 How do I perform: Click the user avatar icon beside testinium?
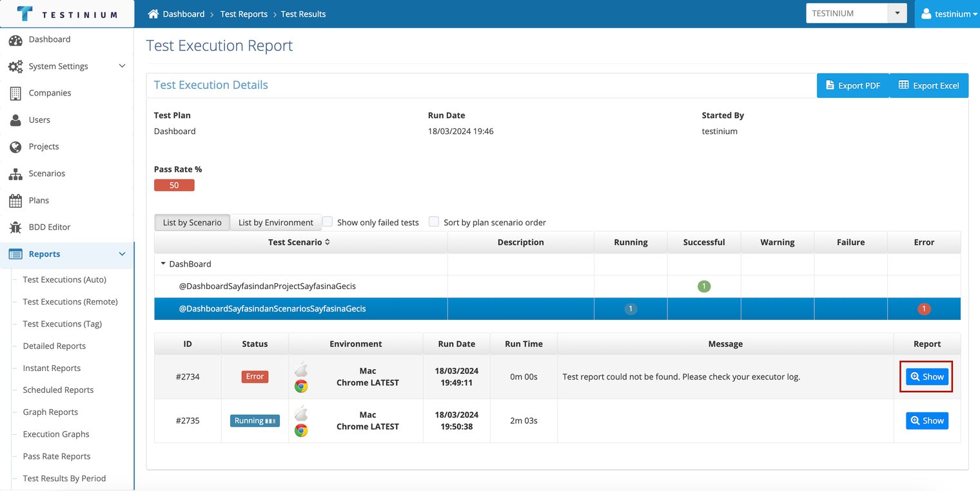[x=927, y=14]
